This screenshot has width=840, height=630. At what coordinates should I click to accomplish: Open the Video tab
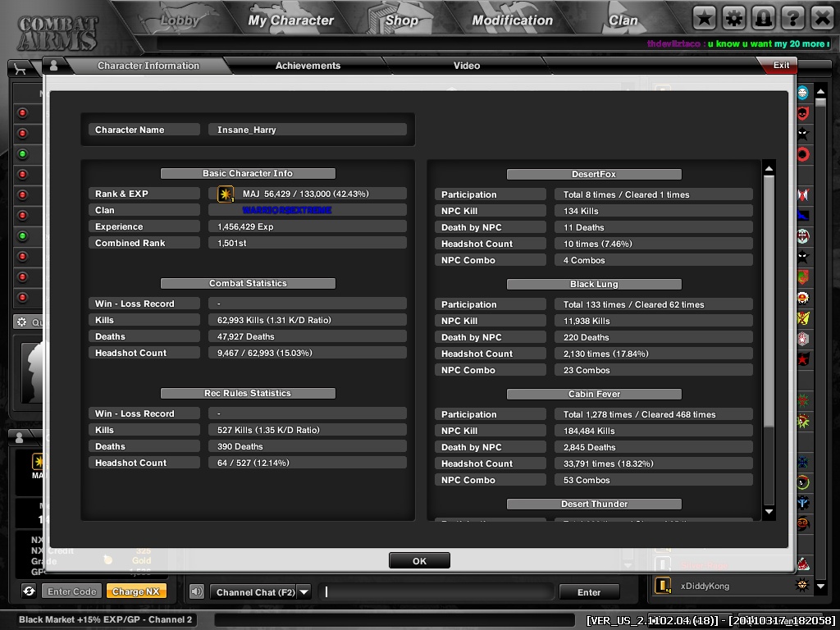[x=467, y=66]
